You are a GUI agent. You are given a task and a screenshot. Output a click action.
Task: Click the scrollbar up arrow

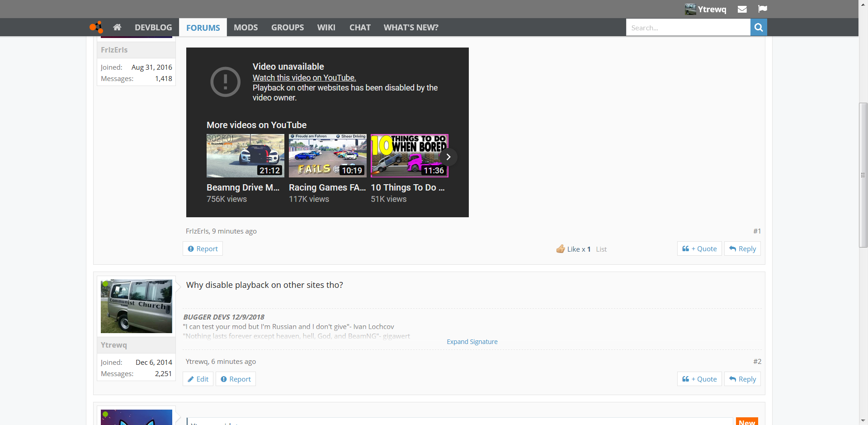pyautogui.click(x=863, y=4)
